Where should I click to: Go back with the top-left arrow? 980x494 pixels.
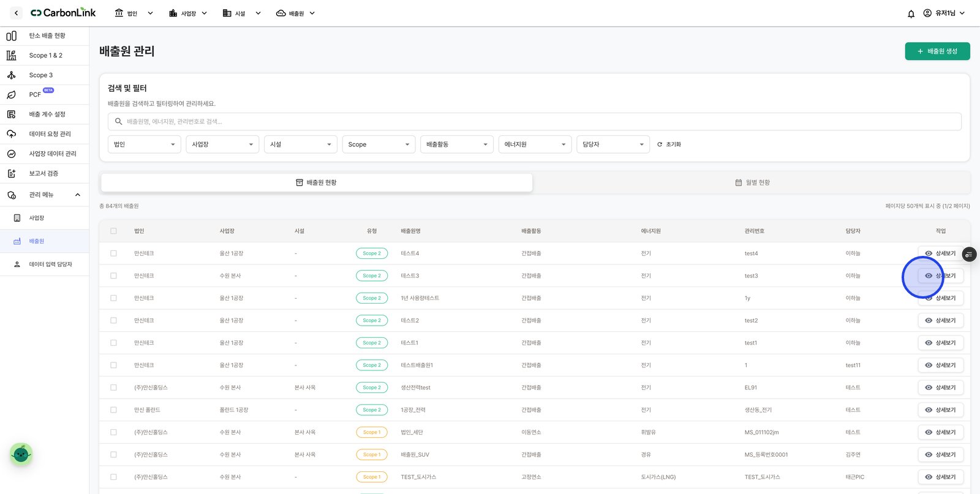pyautogui.click(x=17, y=13)
